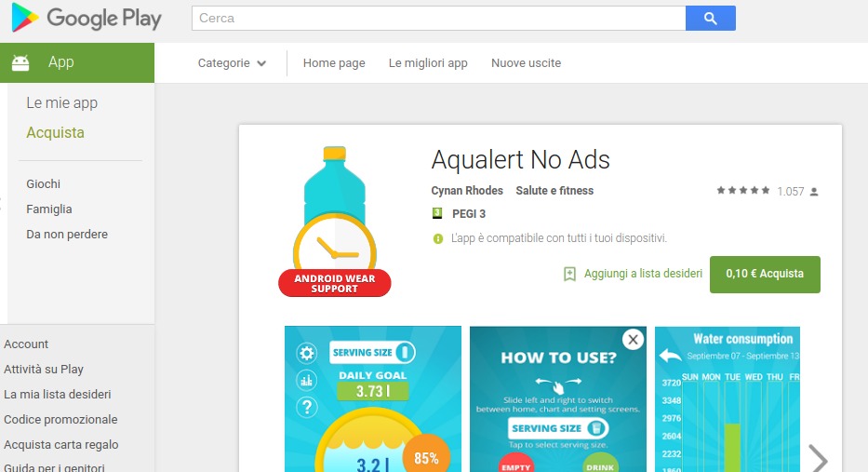The image size is (868, 472).
Task: Expand the Categorie dropdown
Action: pyautogui.click(x=232, y=63)
